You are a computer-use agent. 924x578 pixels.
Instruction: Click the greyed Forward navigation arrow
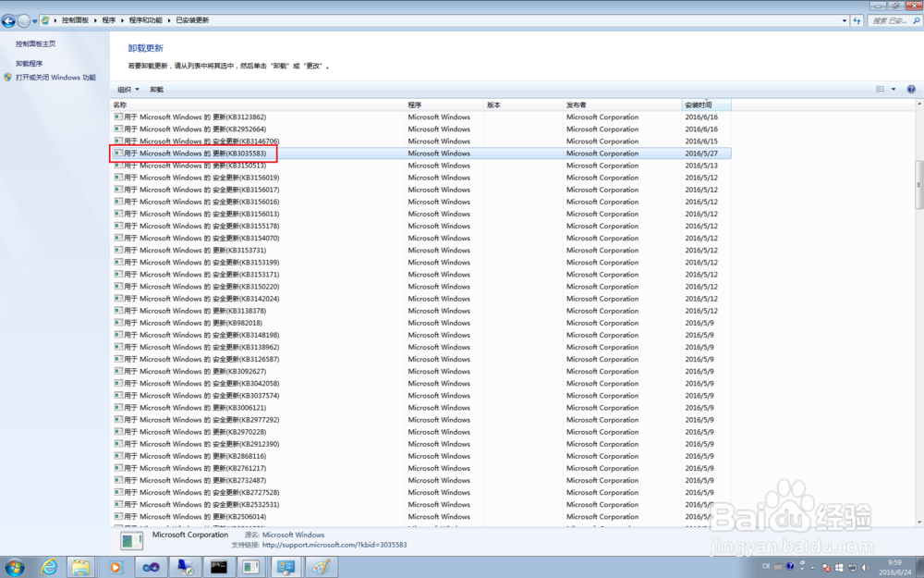24,21
